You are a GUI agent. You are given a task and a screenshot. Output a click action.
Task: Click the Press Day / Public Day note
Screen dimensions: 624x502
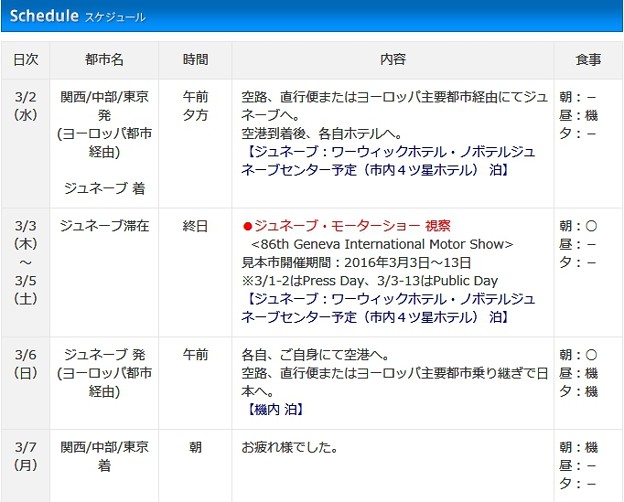coord(370,281)
